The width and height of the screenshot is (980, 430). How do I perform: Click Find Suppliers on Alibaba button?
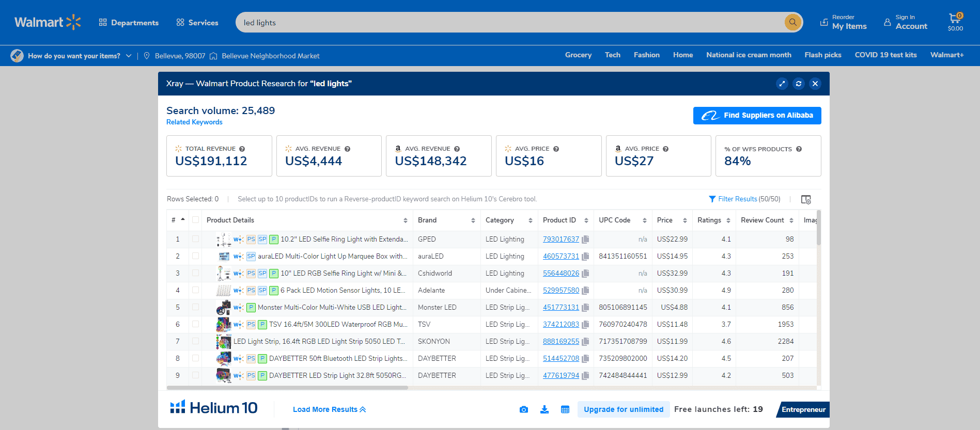[757, 116]
